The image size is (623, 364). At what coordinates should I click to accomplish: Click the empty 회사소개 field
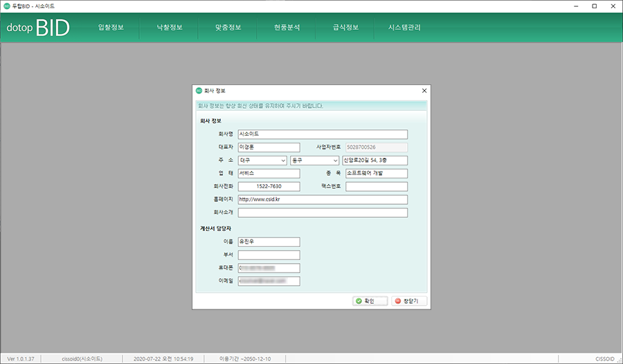pyautogui.click(x=322, y=213)
